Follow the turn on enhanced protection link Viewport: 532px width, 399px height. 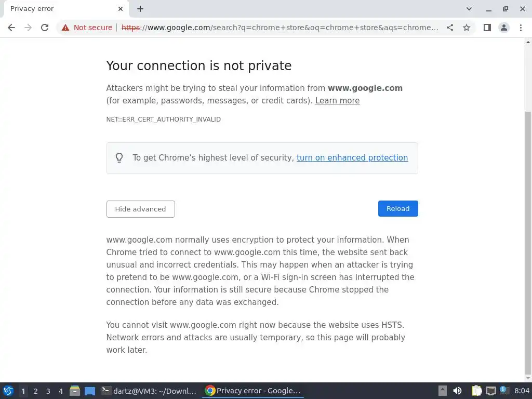tap(352, 158)
